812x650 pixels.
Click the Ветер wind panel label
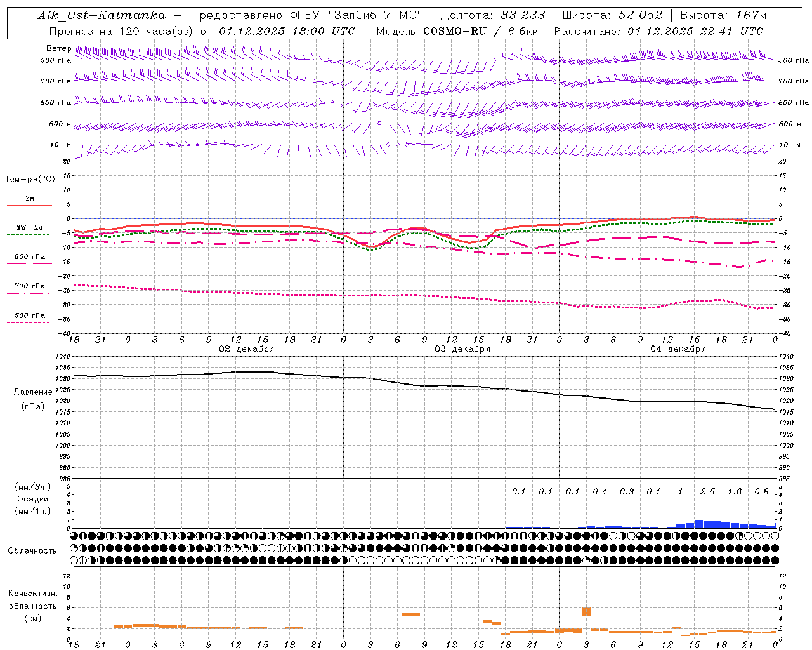tap(58, 48)
